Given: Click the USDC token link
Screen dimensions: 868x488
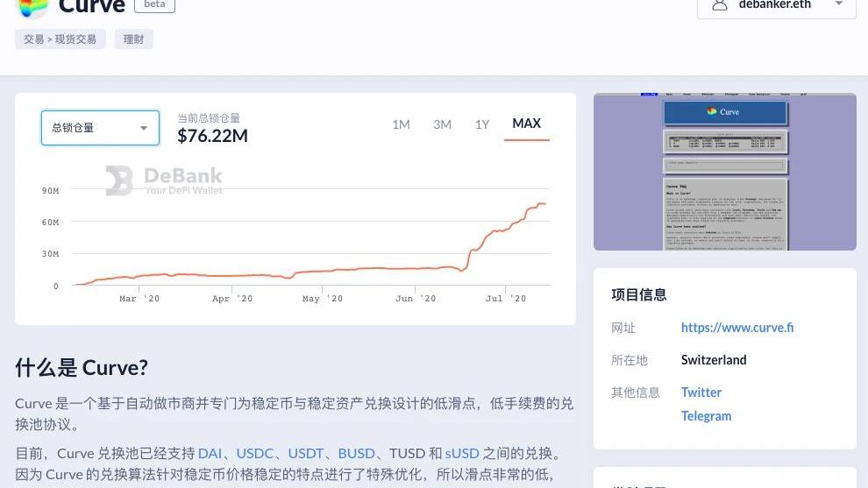Looking at the screenshot, I should [254, 453].
